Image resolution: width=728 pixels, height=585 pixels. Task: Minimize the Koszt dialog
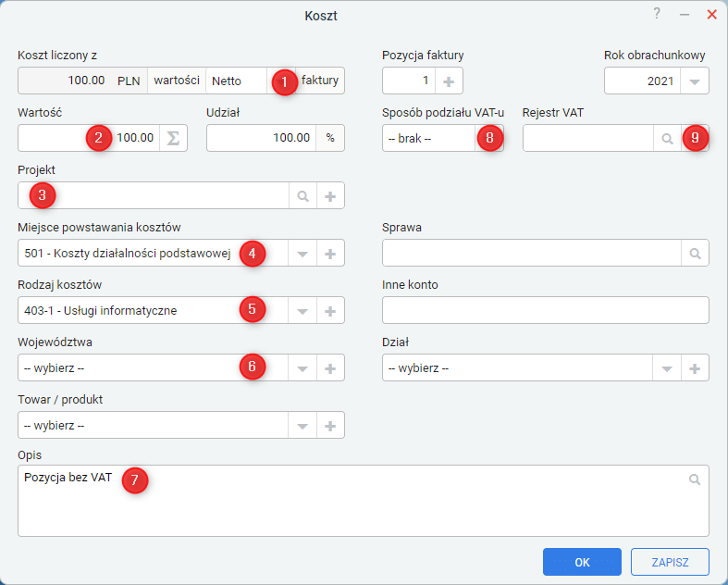coord(685,15)
